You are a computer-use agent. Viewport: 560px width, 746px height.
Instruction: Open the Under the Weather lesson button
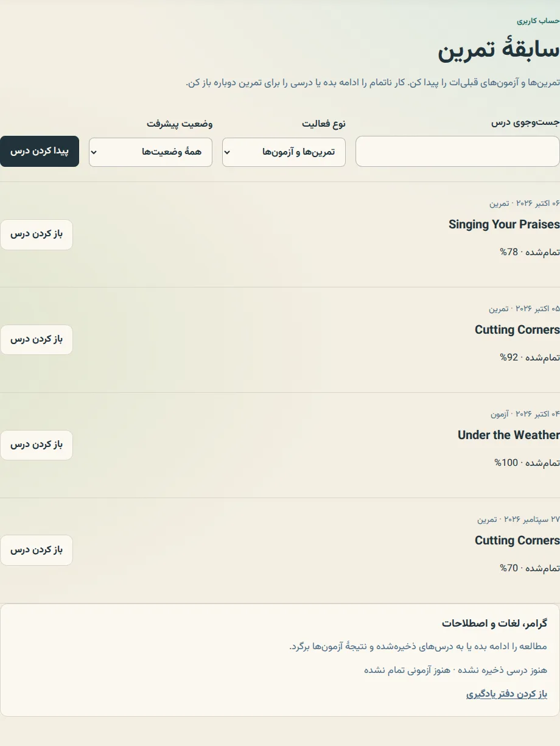tap(37, 445)
